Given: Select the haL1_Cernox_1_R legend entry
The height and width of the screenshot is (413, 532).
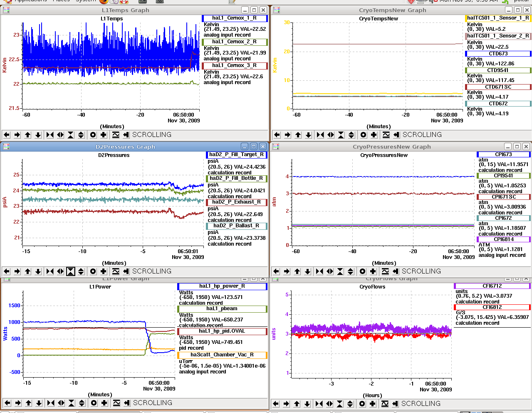Looking at the screenshot, I should (235, 18).
